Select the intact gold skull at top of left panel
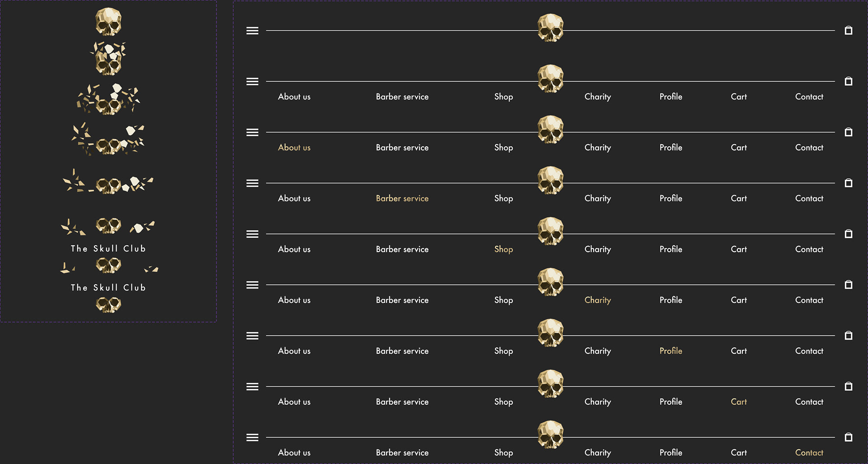 pyautogui.click(x=108, y=22)
